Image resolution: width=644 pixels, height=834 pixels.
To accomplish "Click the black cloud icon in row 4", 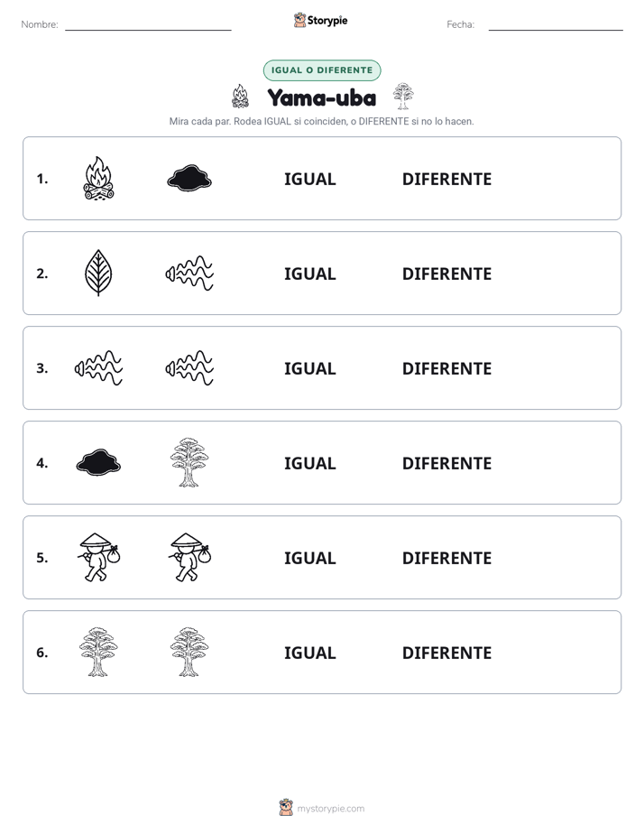I will pos(98,462).
